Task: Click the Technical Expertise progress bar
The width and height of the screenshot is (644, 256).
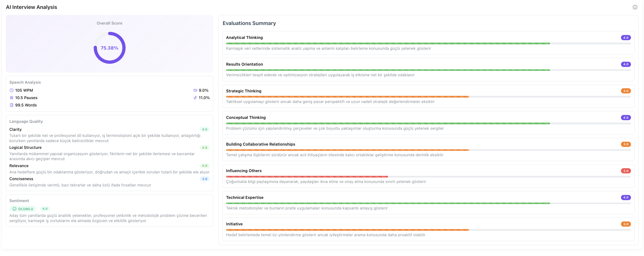Action: tap(375, 203)
